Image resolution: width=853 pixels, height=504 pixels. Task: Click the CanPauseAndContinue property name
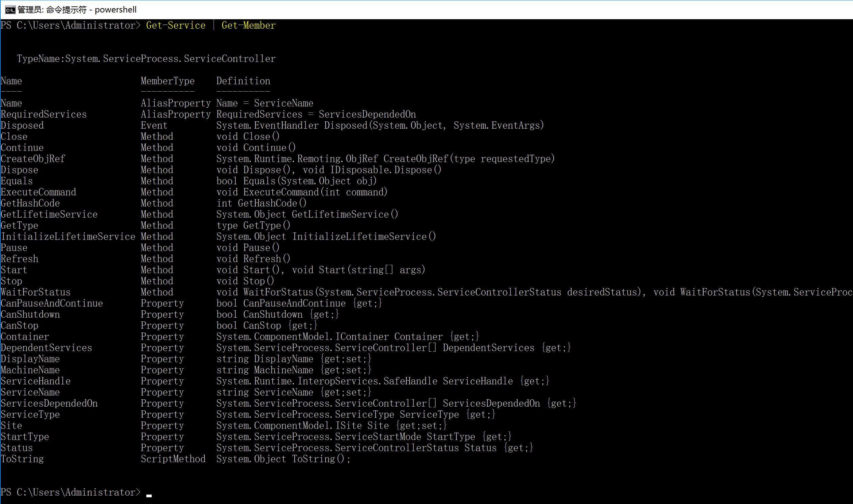(x=52, y=304)
